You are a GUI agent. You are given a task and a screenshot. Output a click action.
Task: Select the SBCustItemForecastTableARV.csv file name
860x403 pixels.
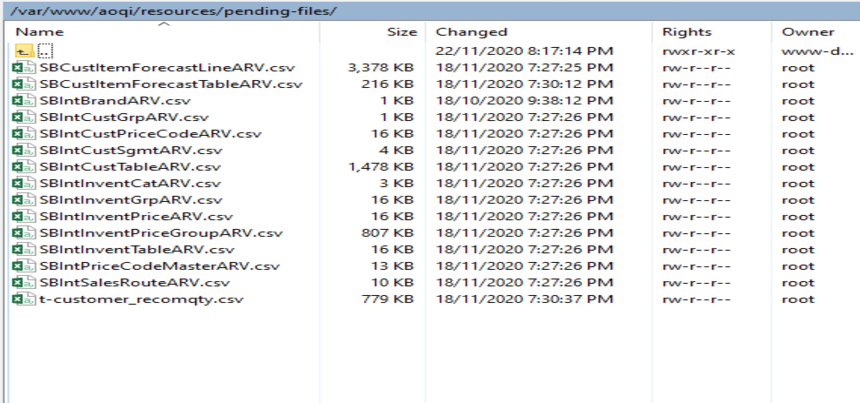click(170, 84)
